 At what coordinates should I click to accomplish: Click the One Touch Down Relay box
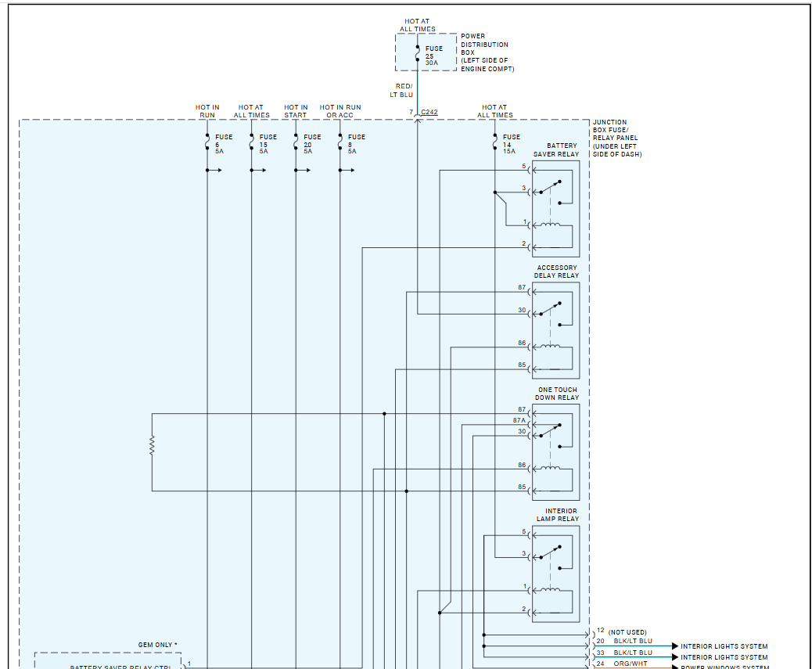coord(555,452)
